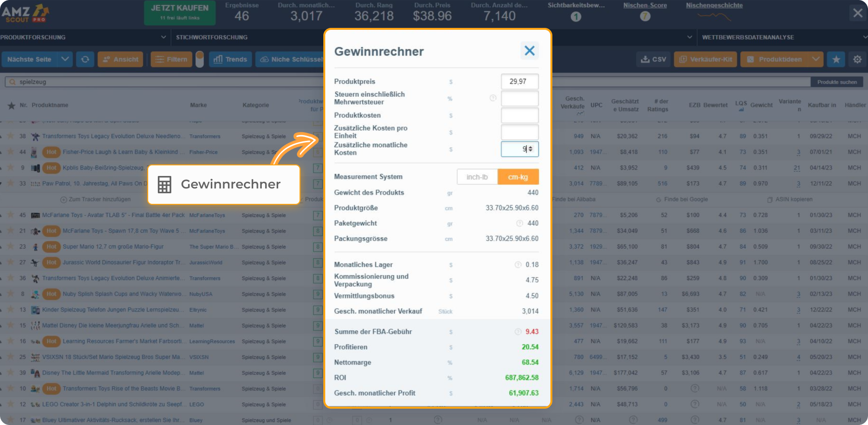Click the green JETZT KAUFEN button
The image size is (868, 425).
point(179,13)
